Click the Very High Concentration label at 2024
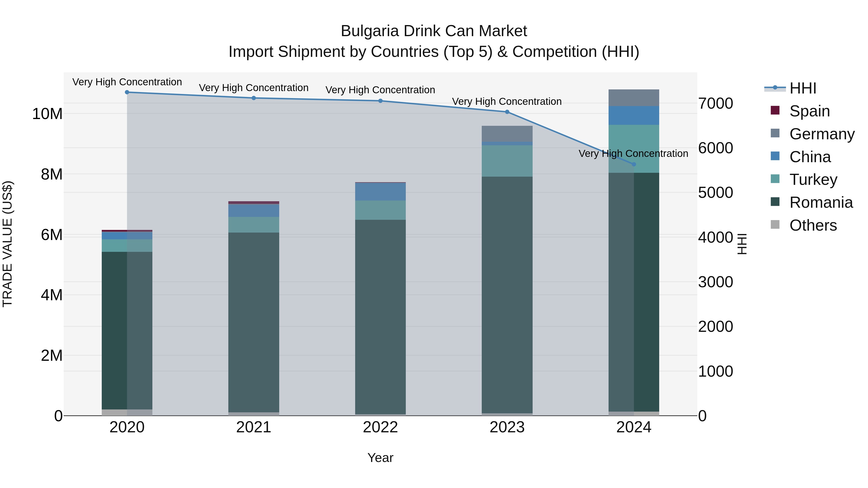868x488 pixels. coord(633,154)
